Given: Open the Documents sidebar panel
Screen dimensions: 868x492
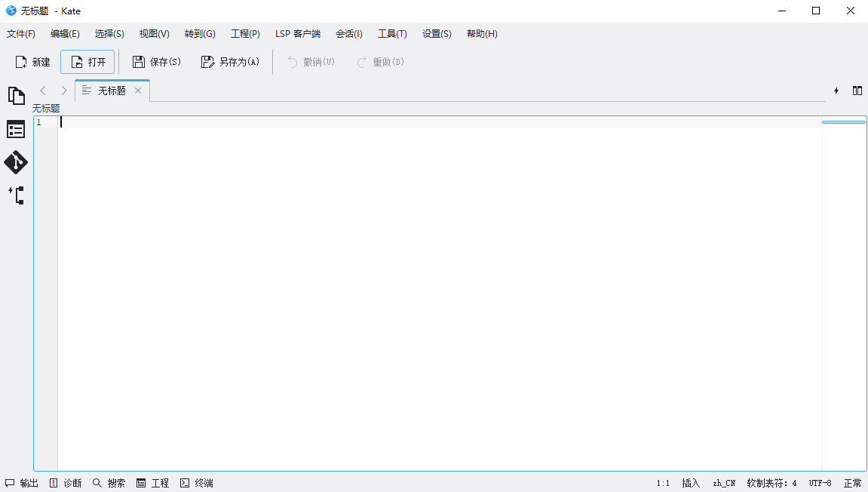Looking at the screenshot, I should [16, 96].
